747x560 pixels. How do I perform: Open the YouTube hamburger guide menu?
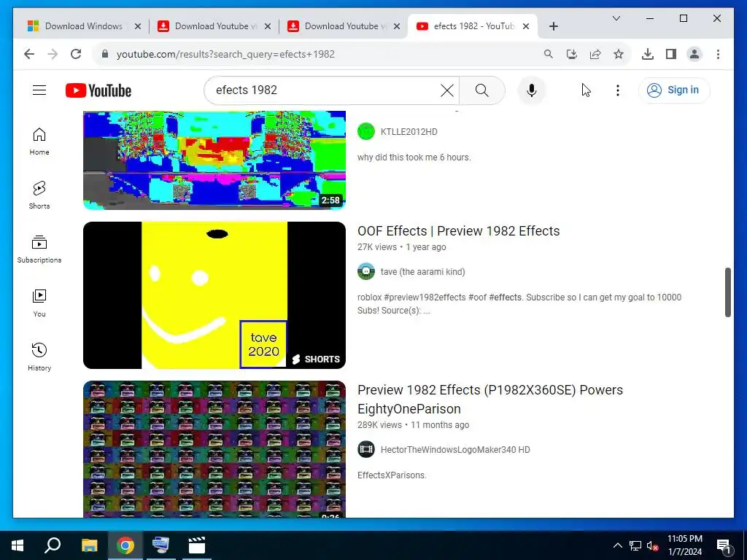[39, 90]
